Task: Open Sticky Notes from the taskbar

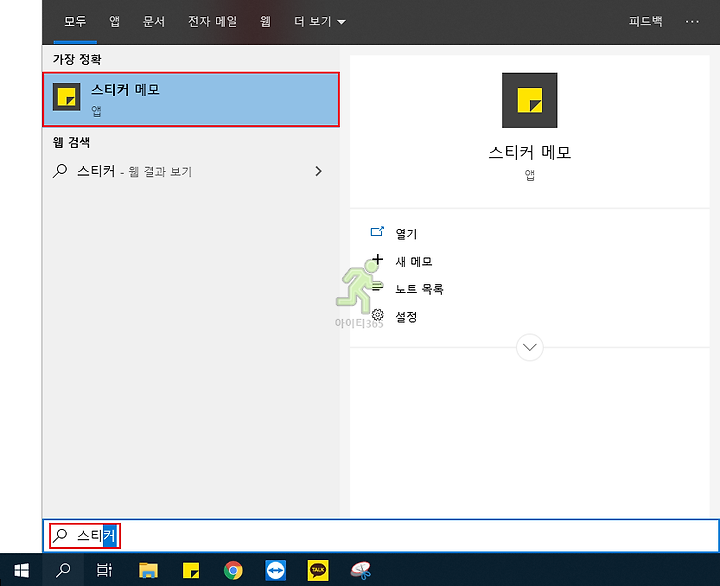Action: point(191,570)
